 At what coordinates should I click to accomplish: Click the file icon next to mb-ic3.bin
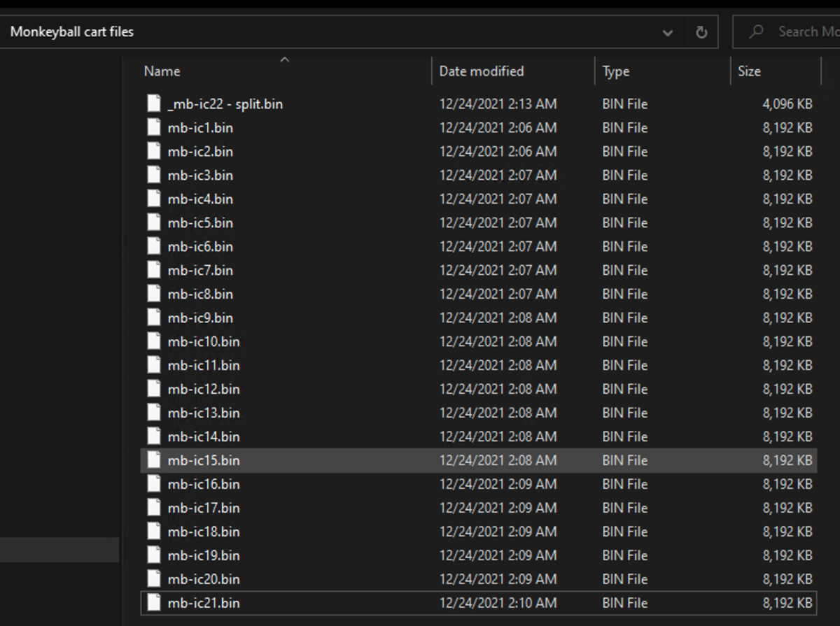tap(154, 175)
